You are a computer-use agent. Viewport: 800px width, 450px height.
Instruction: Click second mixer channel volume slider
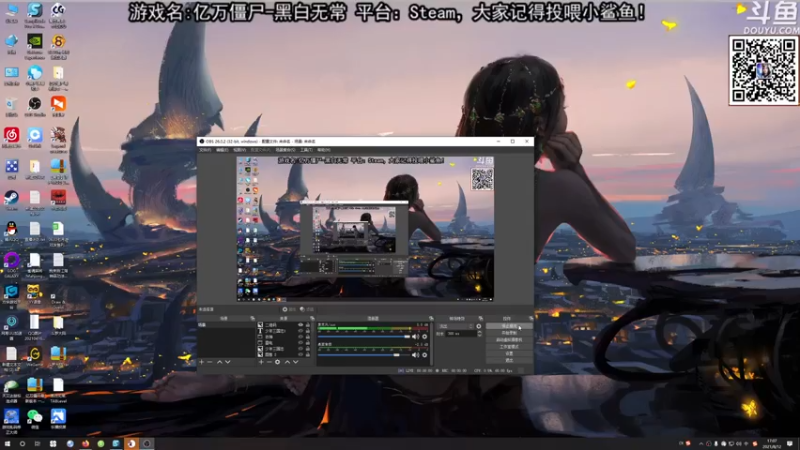pyautogui.click(x=364, y=355)
